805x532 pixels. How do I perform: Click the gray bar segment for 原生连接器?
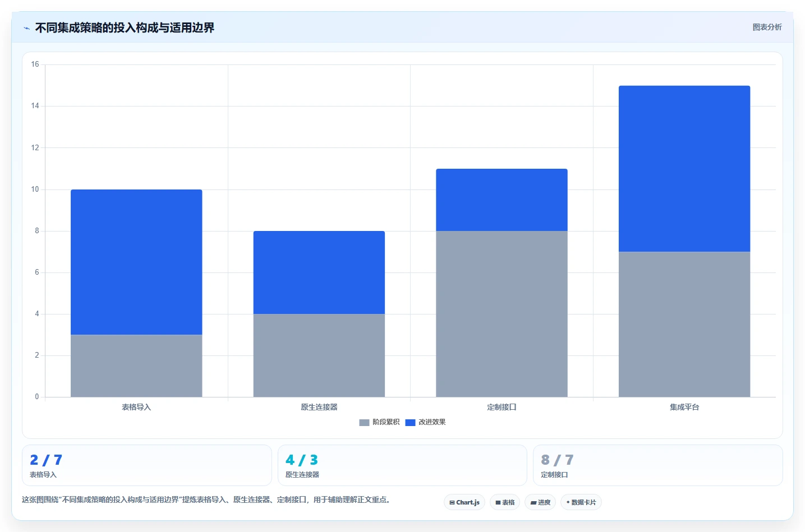pyautogui.click(x=319, y=355)
